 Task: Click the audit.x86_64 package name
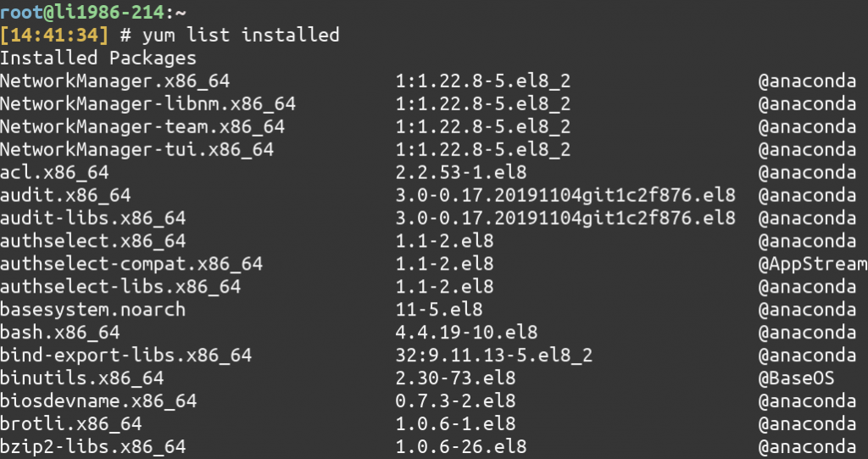pos(65,195)
